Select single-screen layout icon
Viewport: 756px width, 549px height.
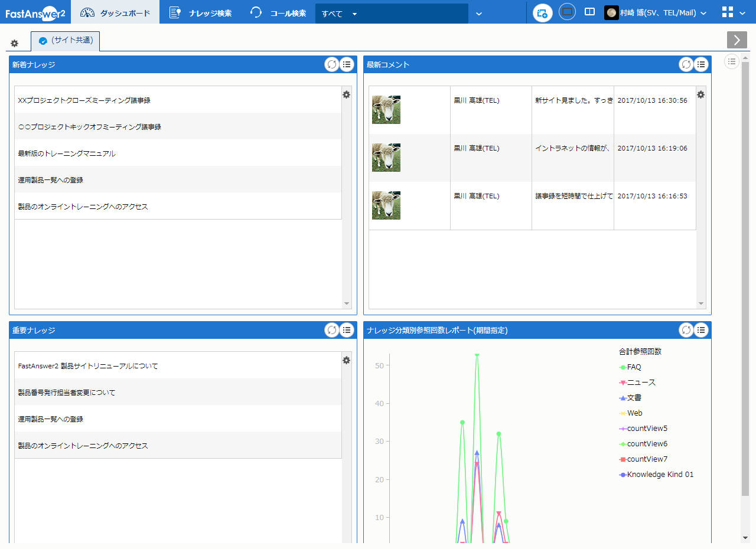pos(567,12)
